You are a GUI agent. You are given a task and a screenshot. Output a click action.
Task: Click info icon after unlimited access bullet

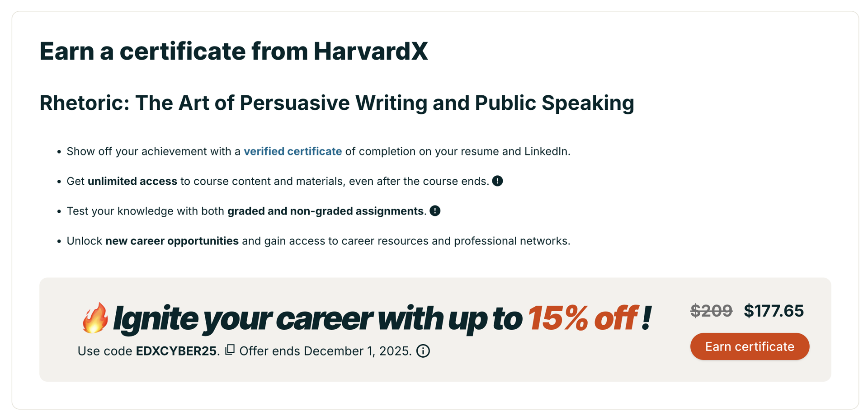497,181
